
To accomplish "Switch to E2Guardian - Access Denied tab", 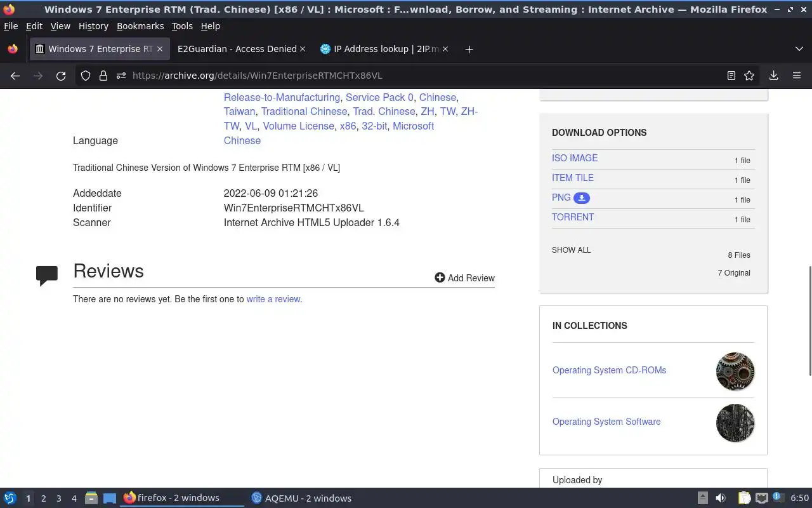I will (237, 49).
